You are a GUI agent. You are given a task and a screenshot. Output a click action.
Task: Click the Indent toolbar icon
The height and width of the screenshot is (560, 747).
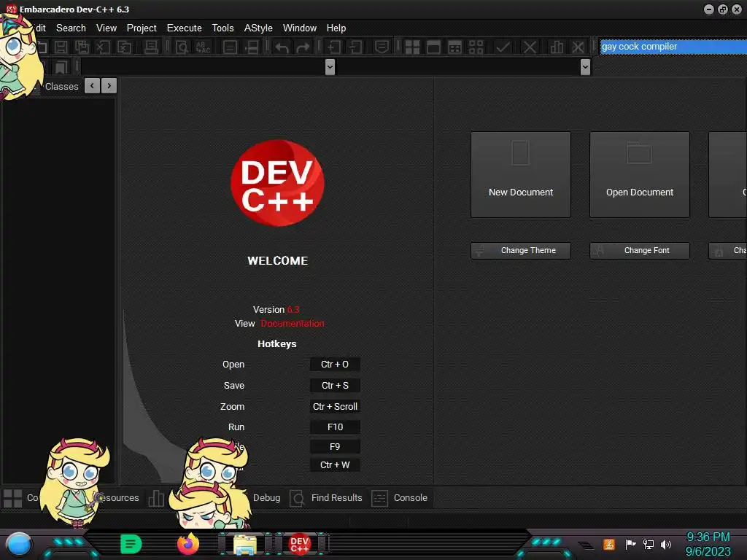click(x=334, y=47)
